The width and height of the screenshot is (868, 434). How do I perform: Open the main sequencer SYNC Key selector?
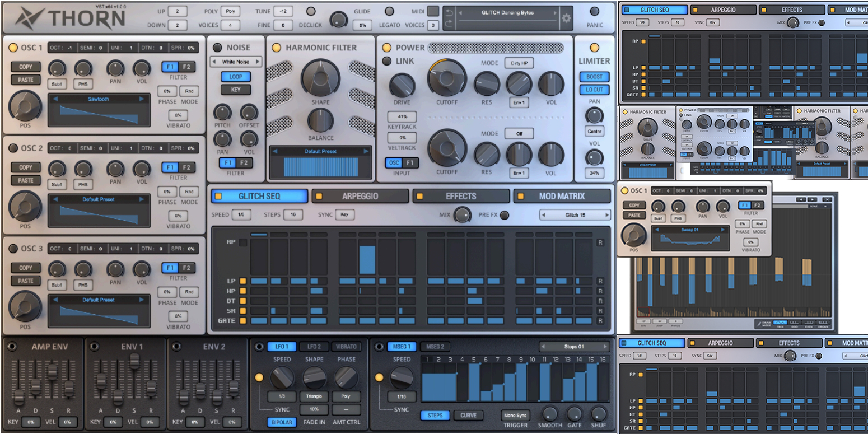344,214
